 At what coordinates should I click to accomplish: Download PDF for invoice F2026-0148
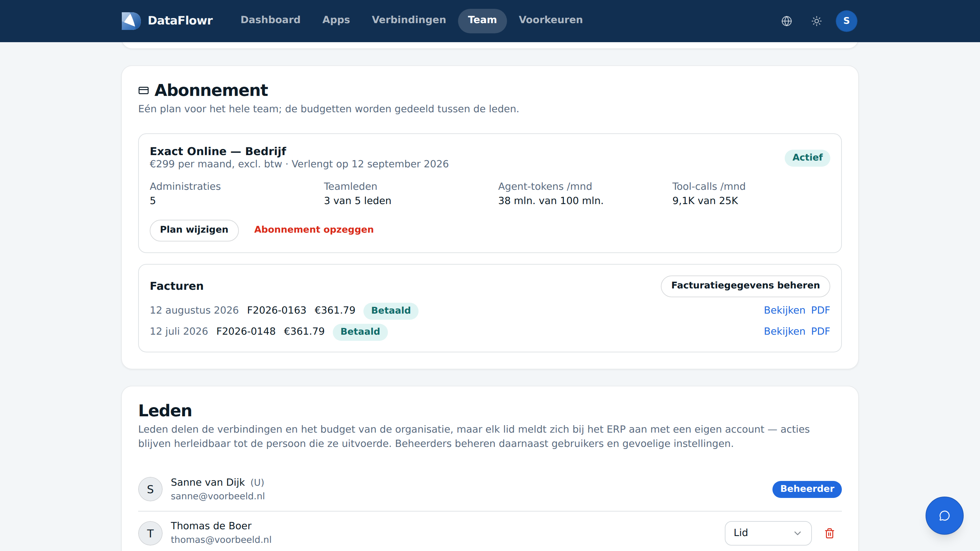tap(820, 332)
